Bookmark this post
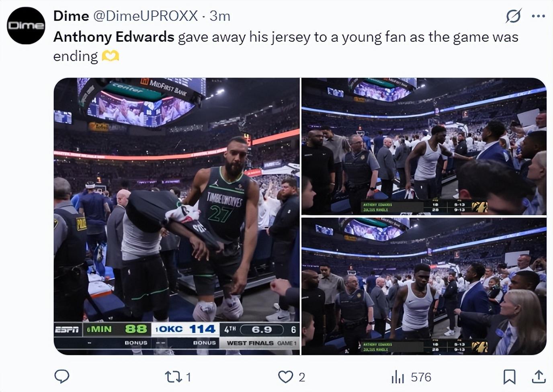The image size is (553, 392). point(509,377)
